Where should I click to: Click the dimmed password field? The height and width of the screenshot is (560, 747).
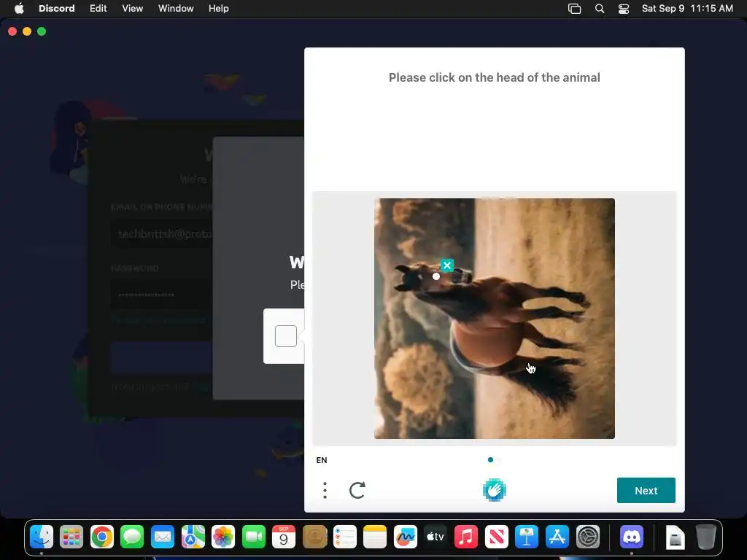click(162, 295)
